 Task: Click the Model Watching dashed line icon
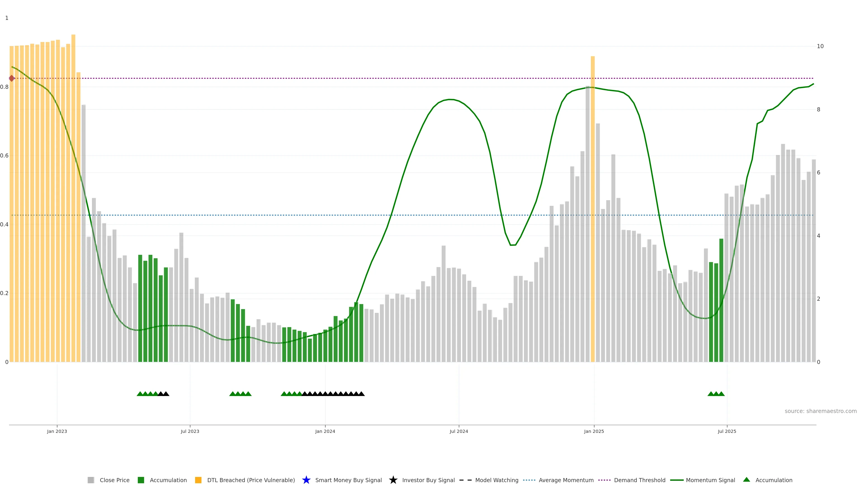[x=465, y=480]
